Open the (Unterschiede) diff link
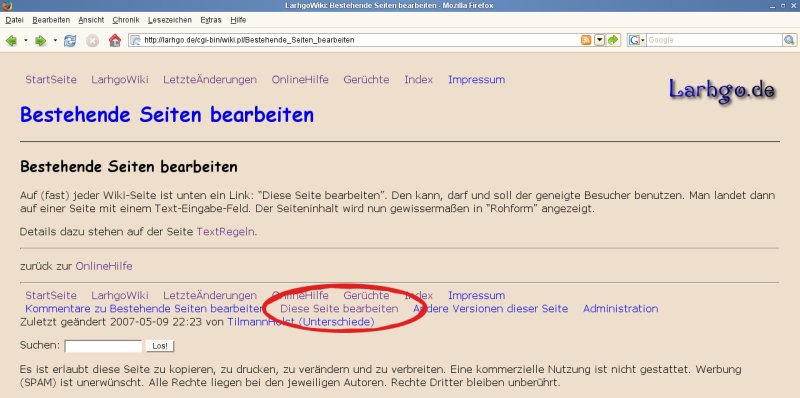The width and height of the screenshot is (800, 398). point(336,322)
